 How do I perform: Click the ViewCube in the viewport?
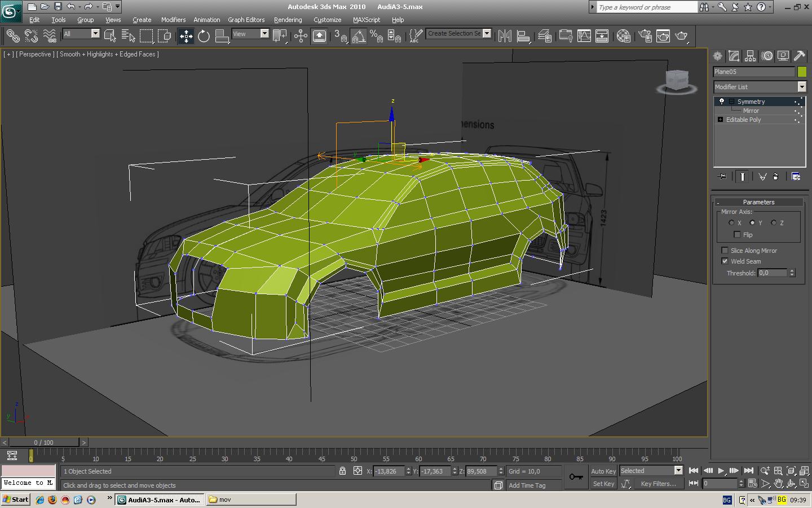(x=677, y=81)
